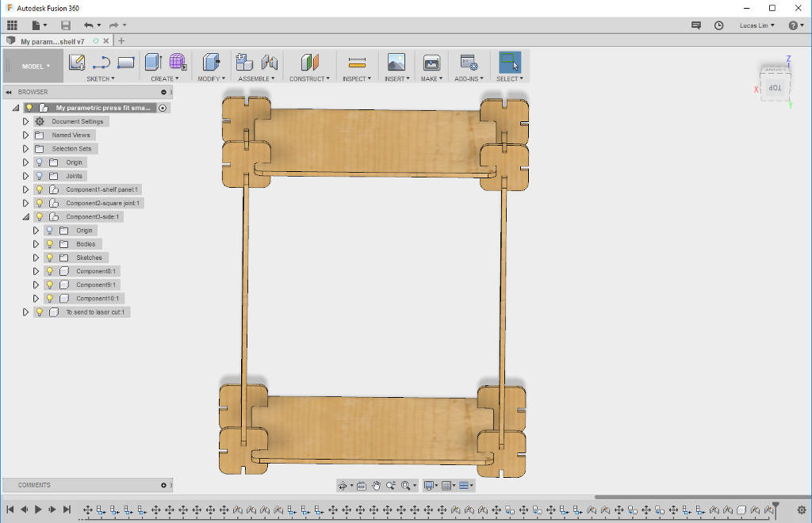Select the Extrude tool in Create
The width and height of the screenshot is (812, 523).
coord(154,63)
